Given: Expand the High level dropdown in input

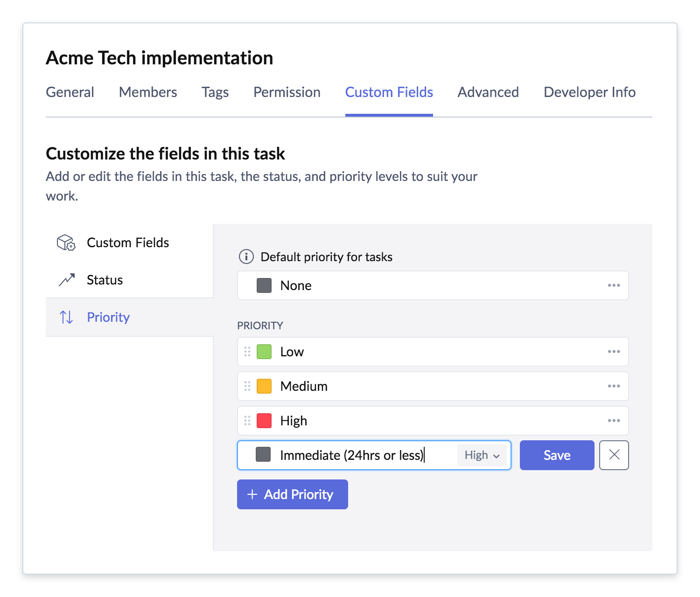Looking at the screenshot, I should tap(482, 455).
